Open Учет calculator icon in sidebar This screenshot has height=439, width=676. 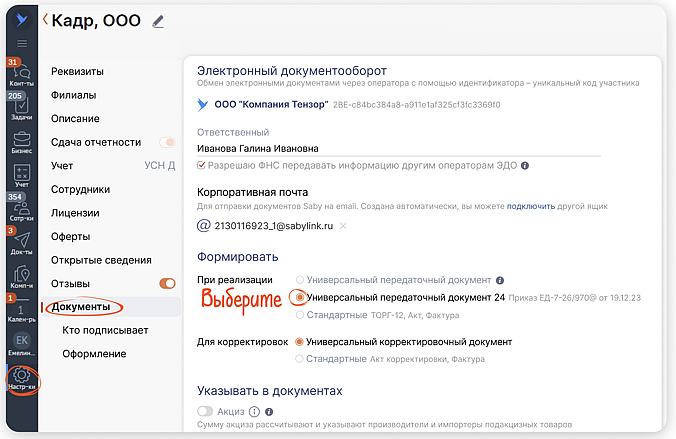click(x=21, y=174)
